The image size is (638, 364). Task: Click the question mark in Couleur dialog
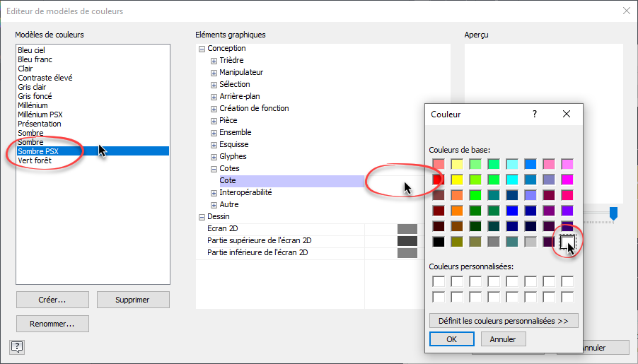[535, 114]
